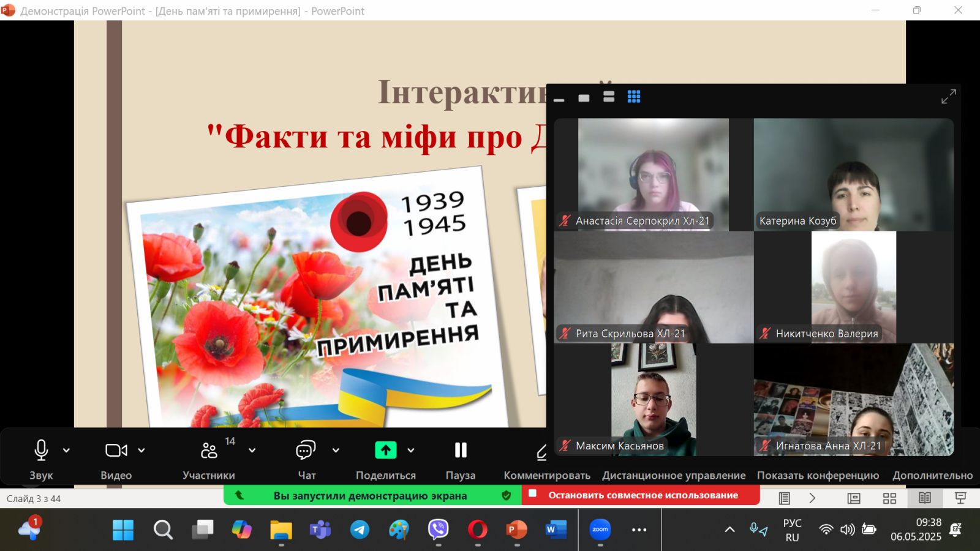Select Никитченко Валерия video tile

coord(854,287)
